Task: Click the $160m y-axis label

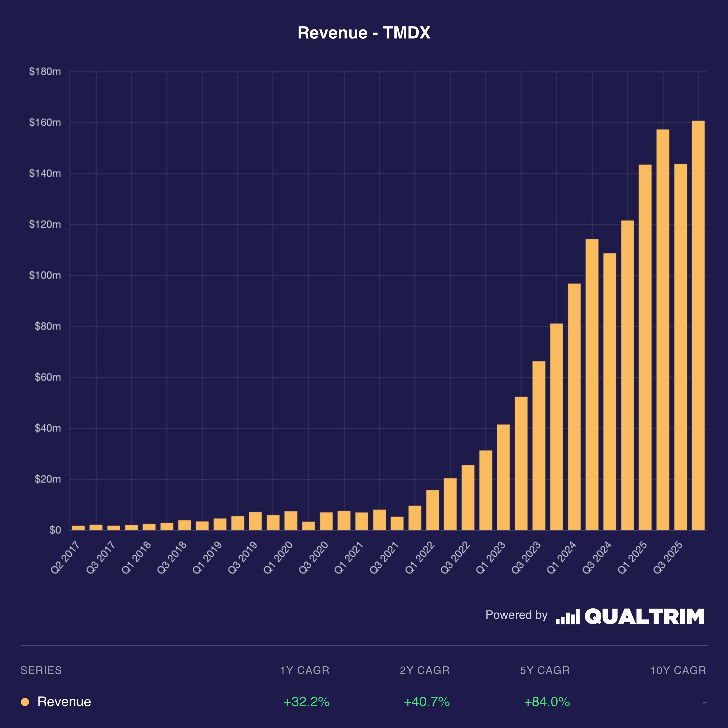Action: point(45,122)
